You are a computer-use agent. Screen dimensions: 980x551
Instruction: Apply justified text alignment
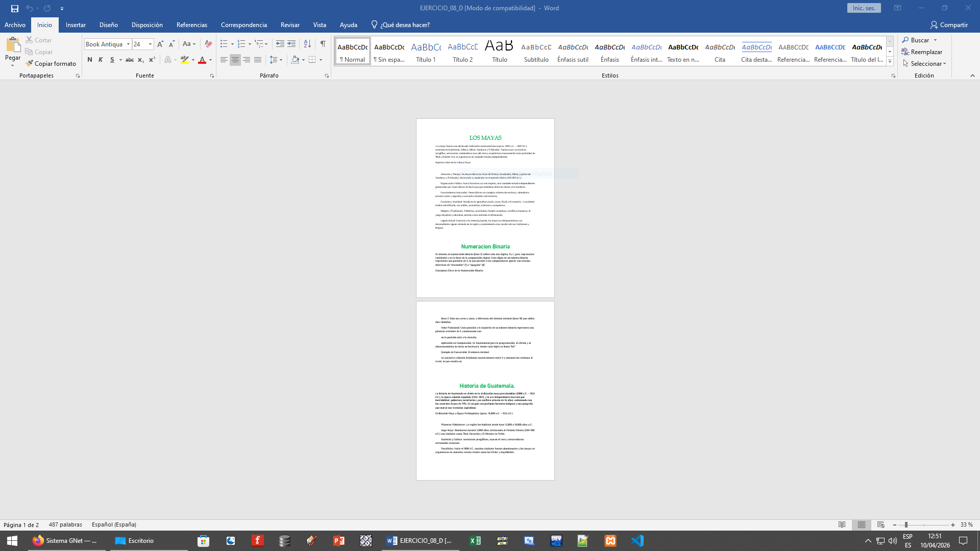coord(258,60)
